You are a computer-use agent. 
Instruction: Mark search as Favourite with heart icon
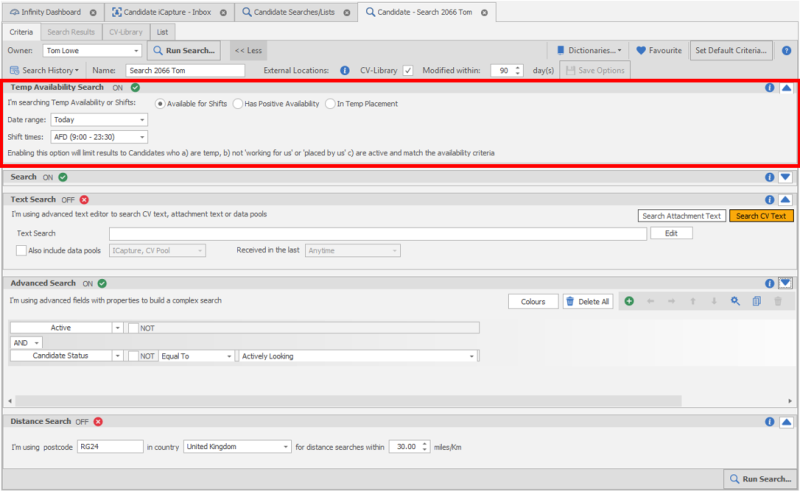click(x=642, y=50)
